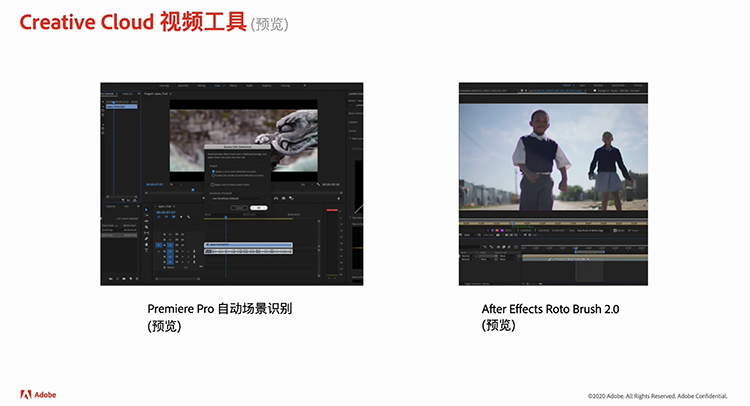The image size is (750, 406).
Task: Click the Premiere Program Monitor video preview
Action: coord(243,141)
